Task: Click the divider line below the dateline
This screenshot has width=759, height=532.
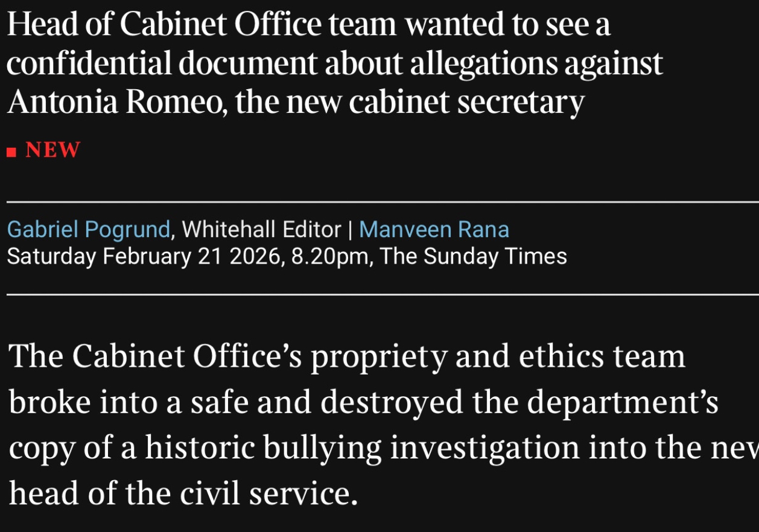Action: click(x=379, y=294)
